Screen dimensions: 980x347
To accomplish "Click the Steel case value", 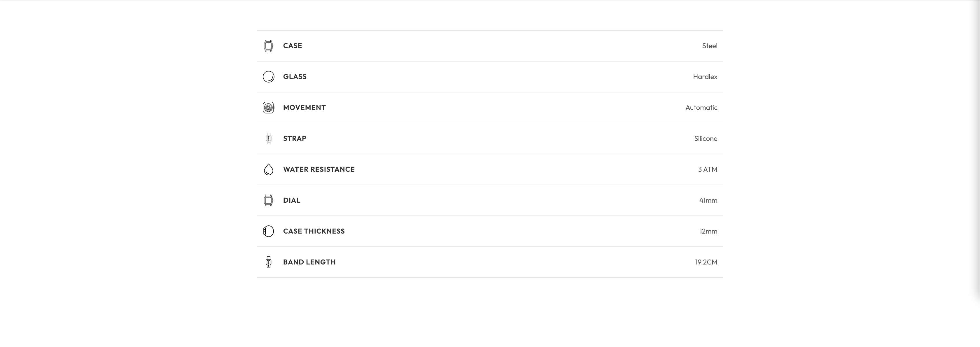I will coord(710,46).
